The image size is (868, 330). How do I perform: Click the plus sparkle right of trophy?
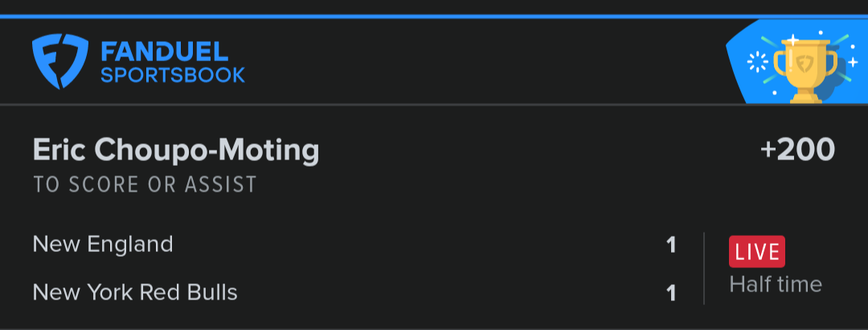click(853, 62)
